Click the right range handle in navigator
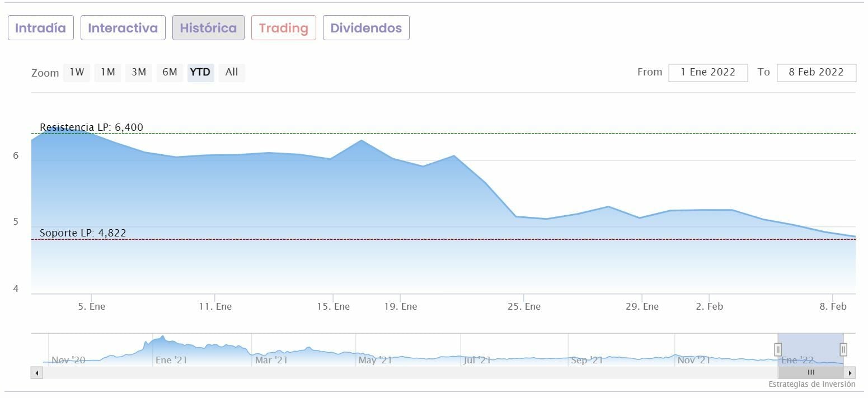The width and height of the screenshot is (868, 398). pos(843,349)
